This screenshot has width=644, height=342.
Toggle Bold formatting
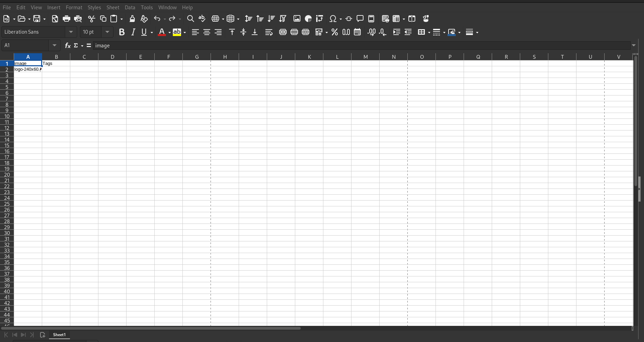(122, 32)
